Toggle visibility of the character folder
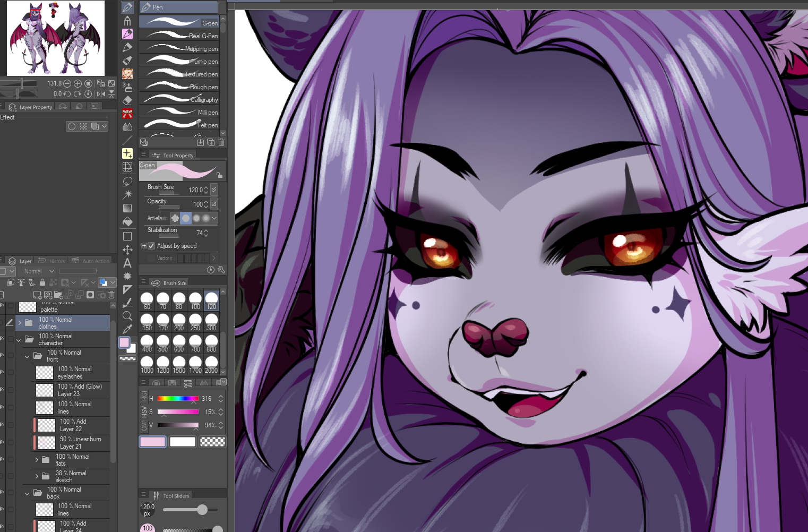 (2, 339)
